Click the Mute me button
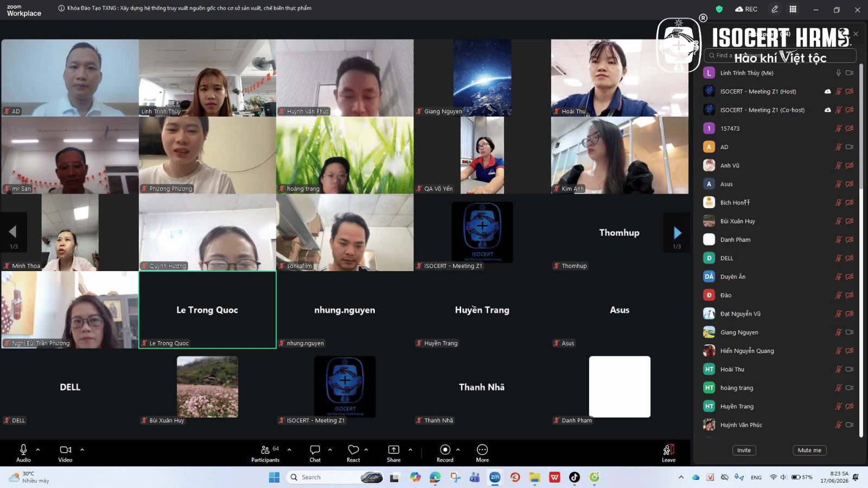 point(809,451)
